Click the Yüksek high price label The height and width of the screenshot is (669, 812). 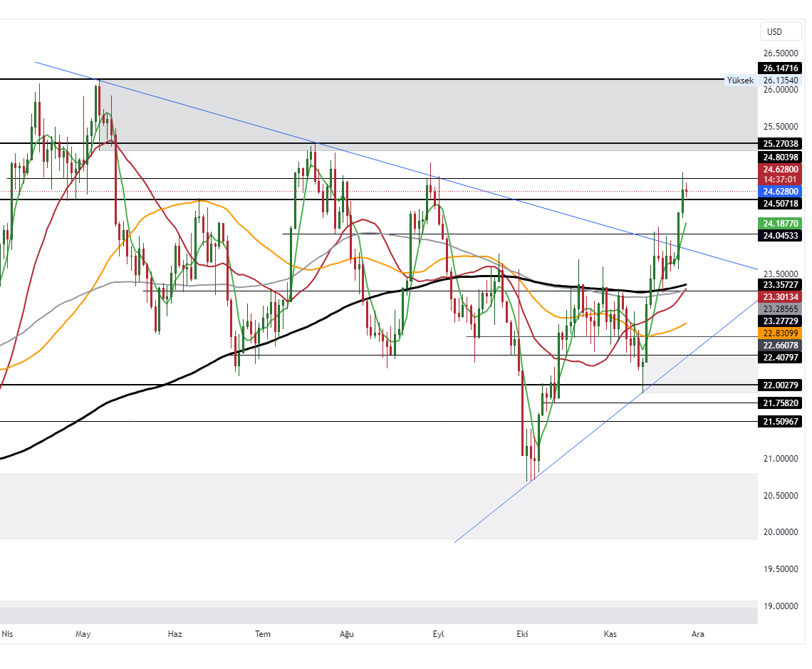(x=739, y=81)
